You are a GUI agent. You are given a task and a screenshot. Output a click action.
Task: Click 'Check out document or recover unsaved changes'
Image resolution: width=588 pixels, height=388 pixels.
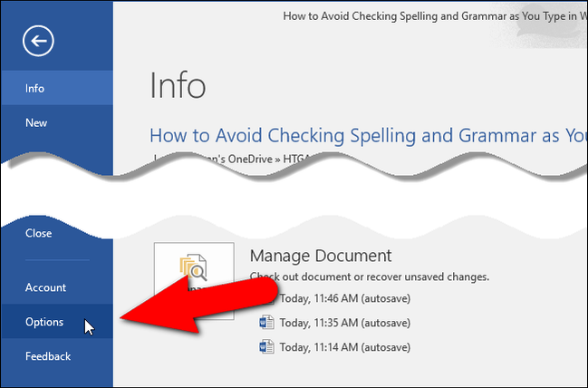pos(370,276)
